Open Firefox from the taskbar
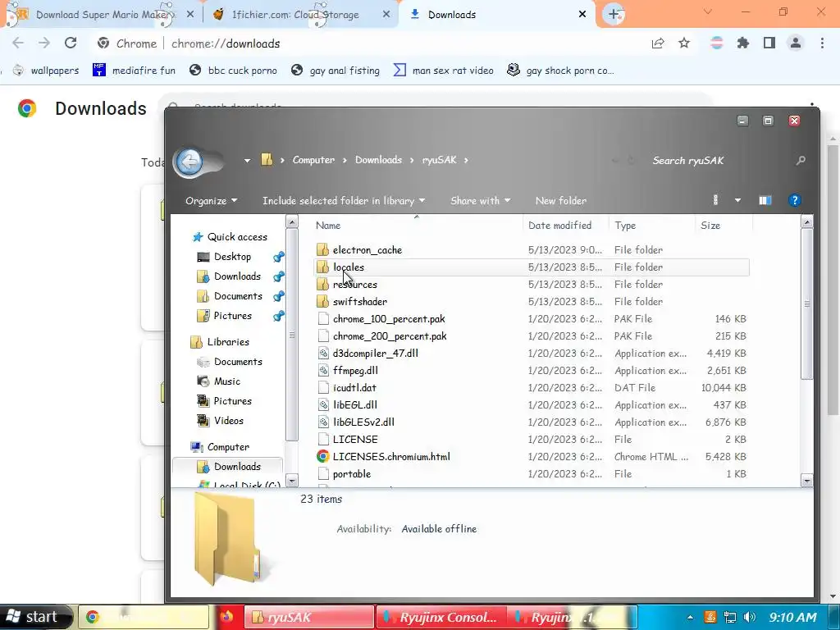This screenshot has height=630, width=840. tap(226, 617)
